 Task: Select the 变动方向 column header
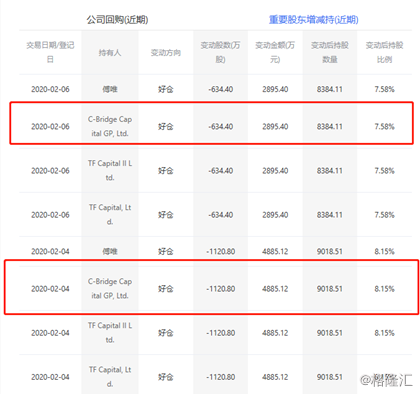[166, 52]
